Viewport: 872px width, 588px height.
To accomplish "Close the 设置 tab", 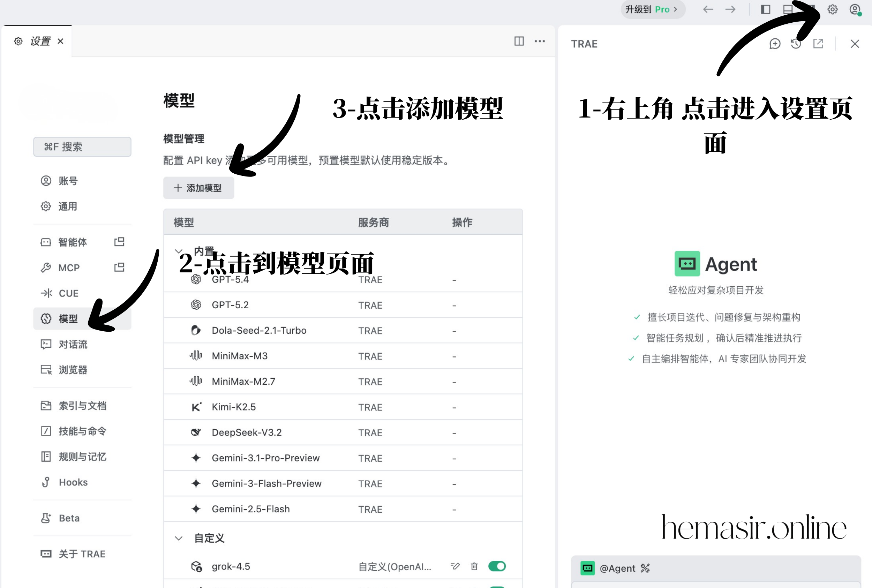I will point(60,41).
